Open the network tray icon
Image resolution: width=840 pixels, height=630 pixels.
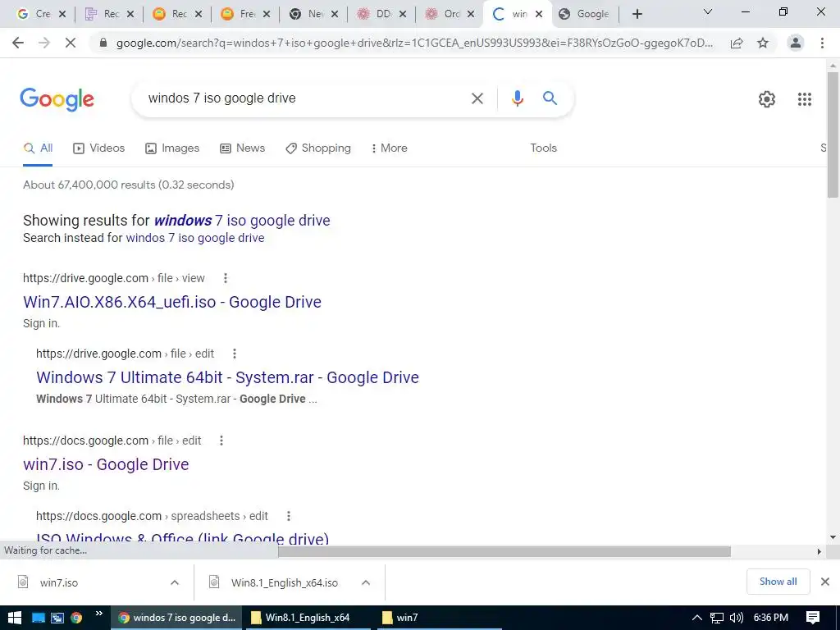pos(716,618)
